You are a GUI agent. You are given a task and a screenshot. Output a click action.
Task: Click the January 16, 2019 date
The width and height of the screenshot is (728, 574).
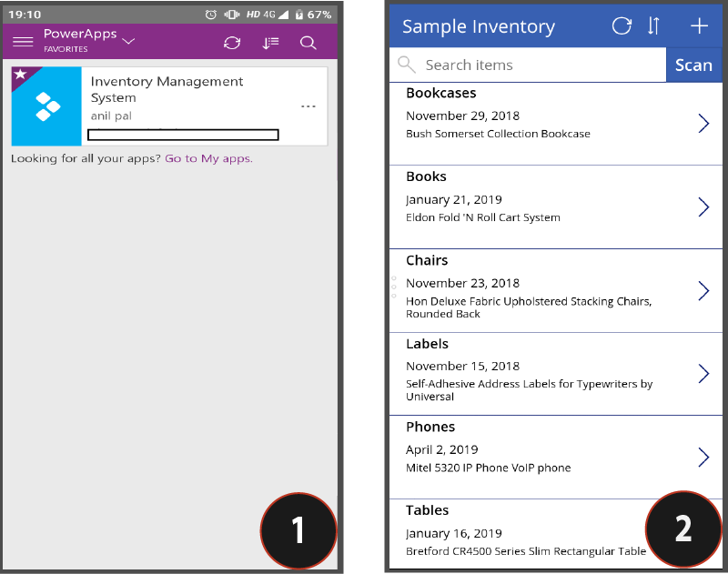pos(454,533)
